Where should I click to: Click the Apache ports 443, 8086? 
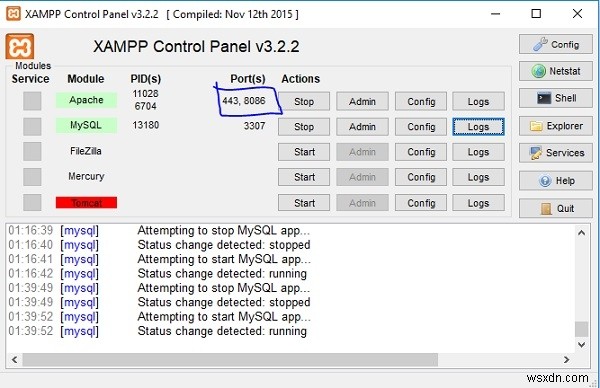(244, 101)
